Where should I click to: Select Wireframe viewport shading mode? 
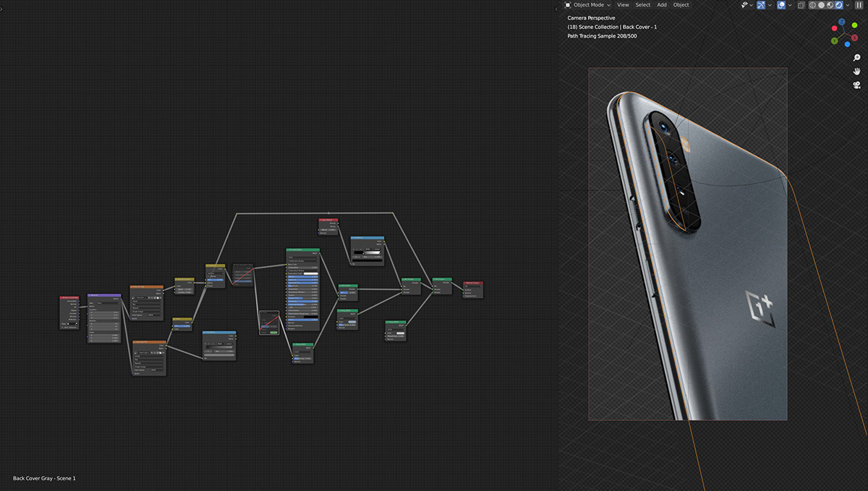tap(812, 5)
